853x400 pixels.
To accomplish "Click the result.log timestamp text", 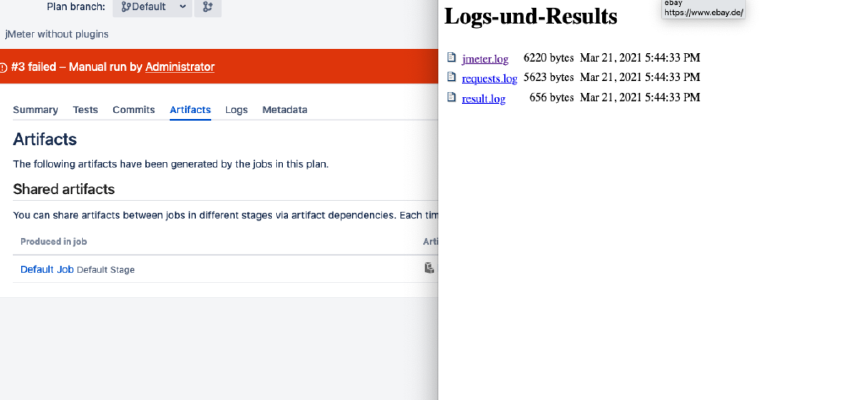I will (640, 97).
